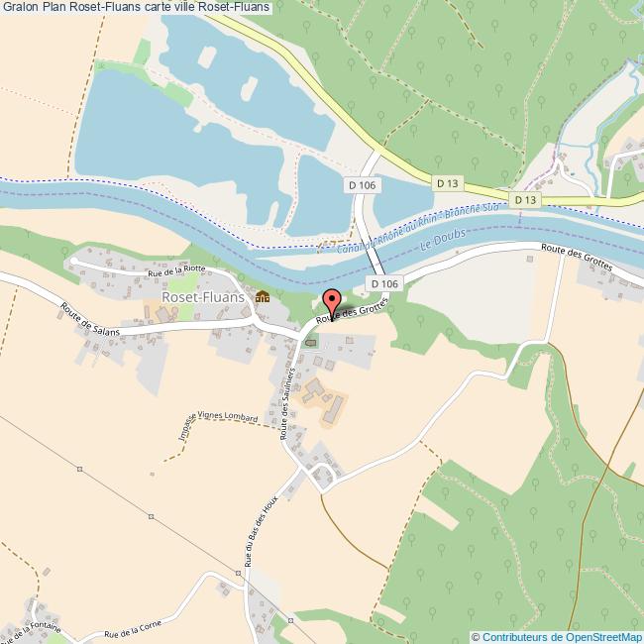Click the D 106 shield north of the river
644x644 pixels.
362,185
